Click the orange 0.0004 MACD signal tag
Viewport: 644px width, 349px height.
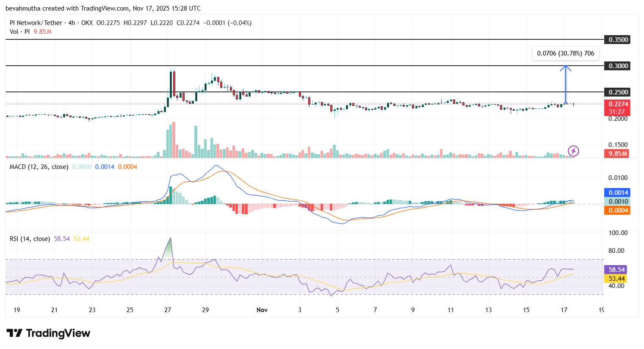(617, 210)
